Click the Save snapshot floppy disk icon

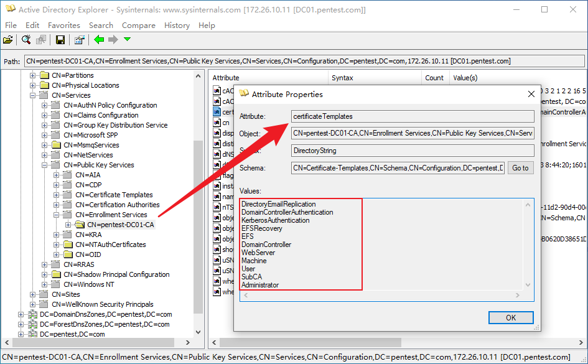(x=60, y=40)
